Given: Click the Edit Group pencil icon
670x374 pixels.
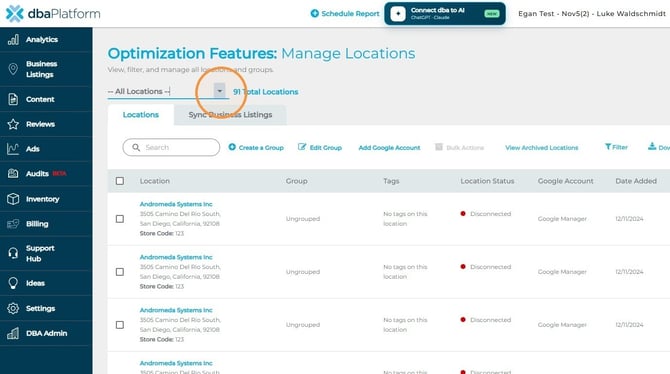Looking at the screenshot, I should tap(302, 147).
